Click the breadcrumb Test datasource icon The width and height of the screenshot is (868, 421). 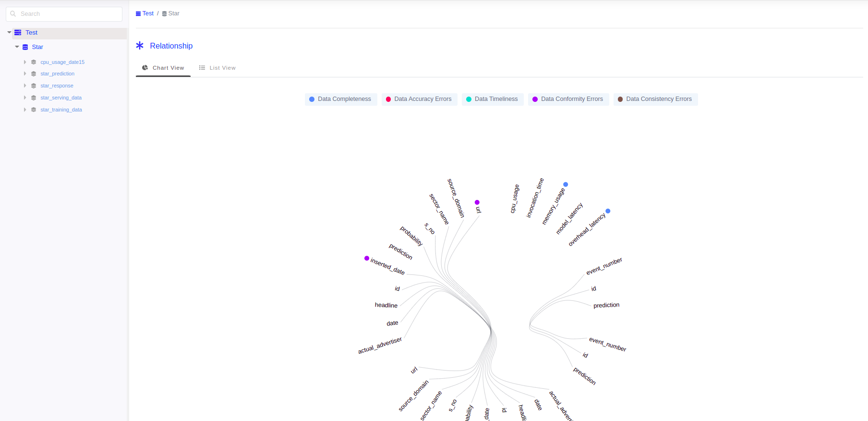[138, 14]
